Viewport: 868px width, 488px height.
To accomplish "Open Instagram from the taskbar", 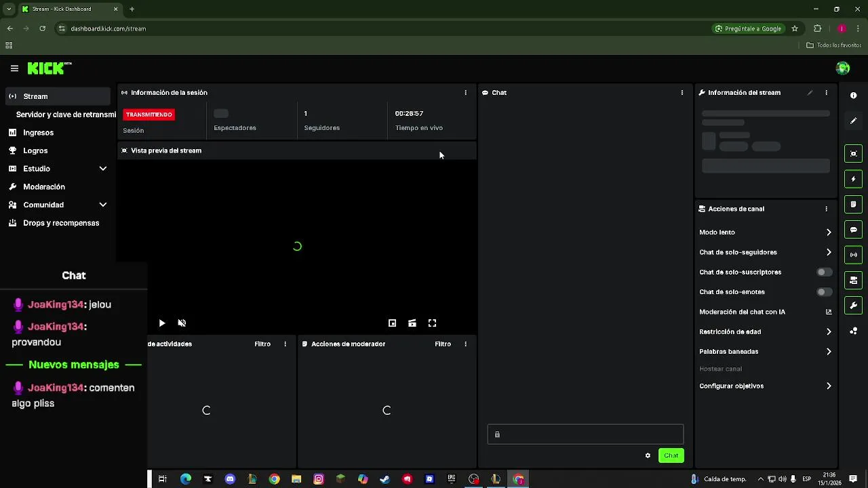I will (319, 479).
